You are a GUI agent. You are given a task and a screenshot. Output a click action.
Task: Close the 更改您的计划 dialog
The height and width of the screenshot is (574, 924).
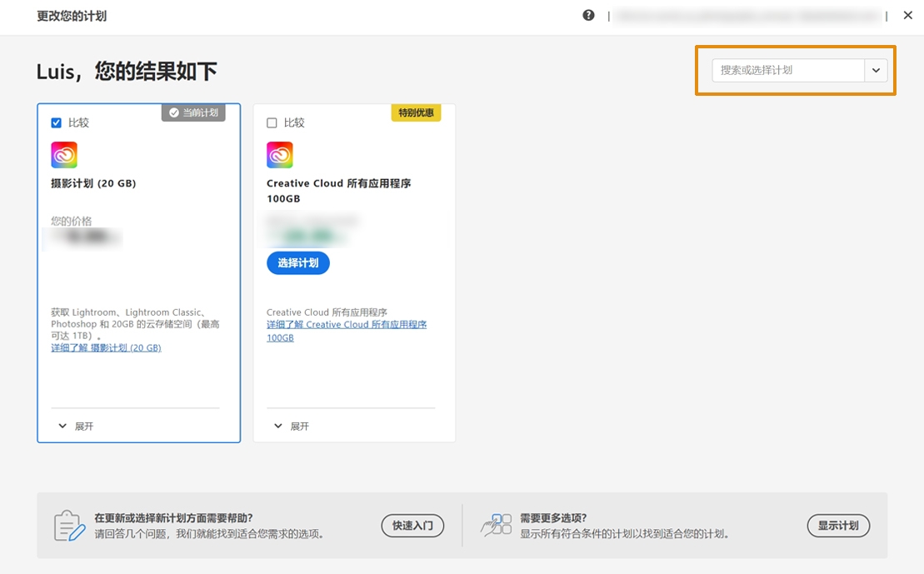(907, 15)
